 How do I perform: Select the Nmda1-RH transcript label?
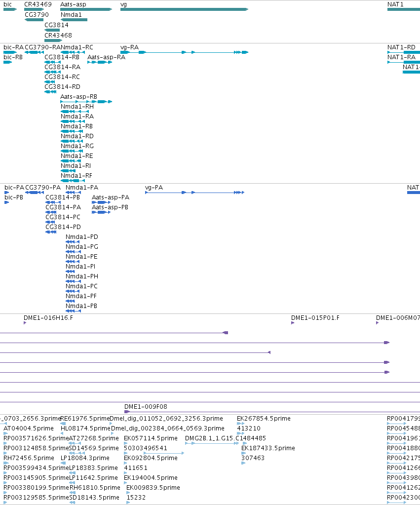pos(77,107)
